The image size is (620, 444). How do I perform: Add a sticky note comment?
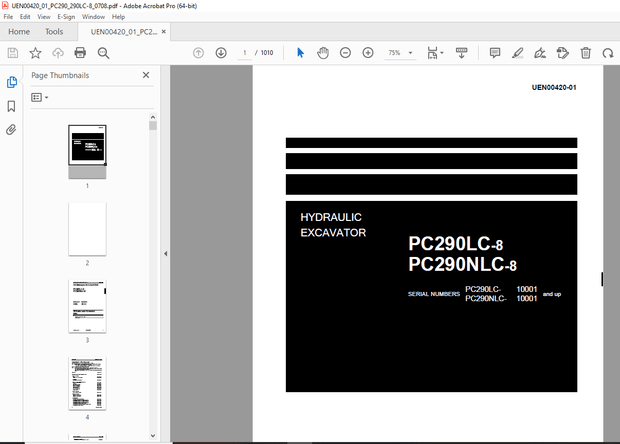495,53
